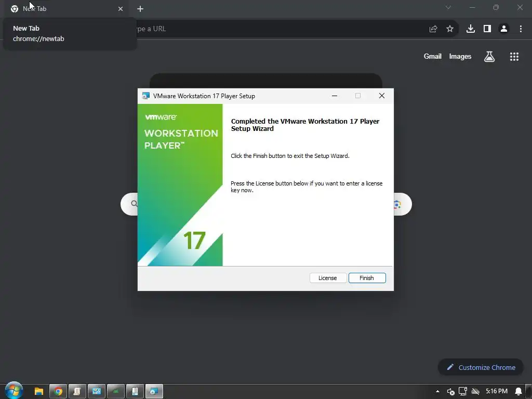Open Search Labs flask icon
Image resolution: width=532 pixels, height=399 pixels.
489,57
